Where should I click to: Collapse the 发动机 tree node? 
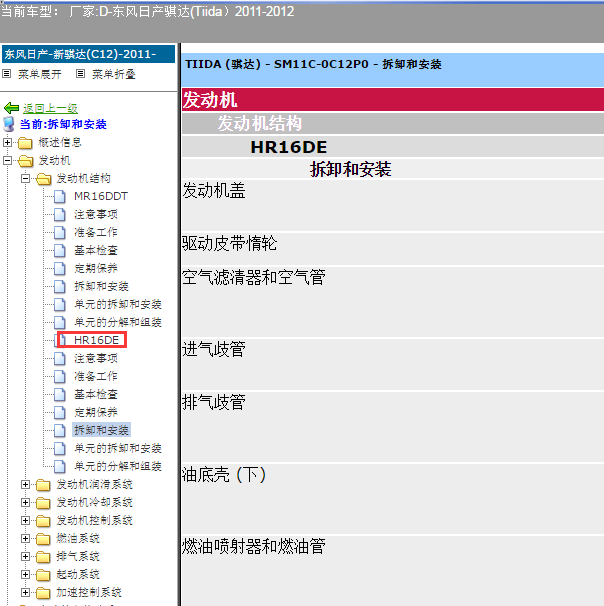(x=7, y=160)
